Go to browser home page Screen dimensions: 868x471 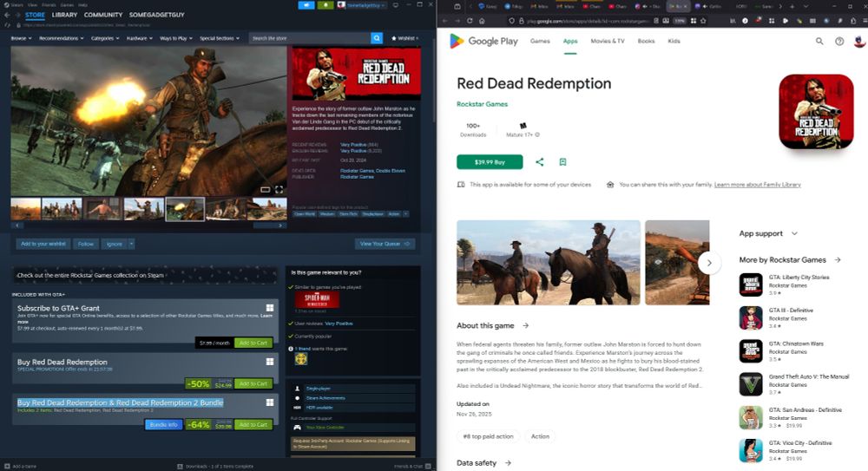pos(482,21)
